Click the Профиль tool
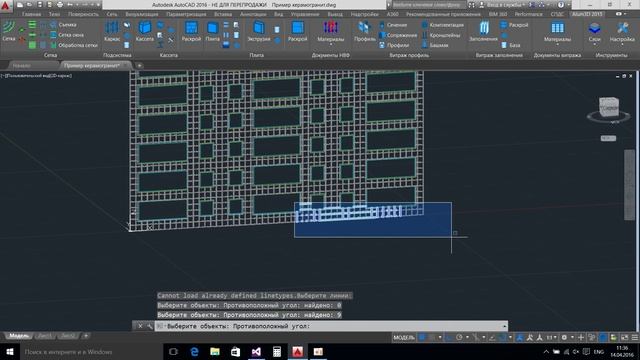This screenshot has width=640, height=360. point(365,31)
